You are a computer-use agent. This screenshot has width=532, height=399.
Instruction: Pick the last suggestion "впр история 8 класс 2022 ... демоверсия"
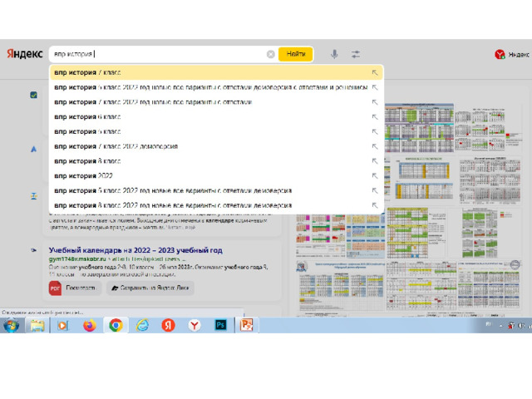216,205
